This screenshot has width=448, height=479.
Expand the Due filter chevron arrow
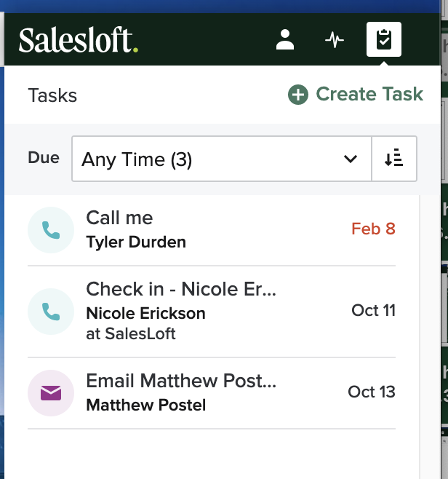(x=351, y=159)
